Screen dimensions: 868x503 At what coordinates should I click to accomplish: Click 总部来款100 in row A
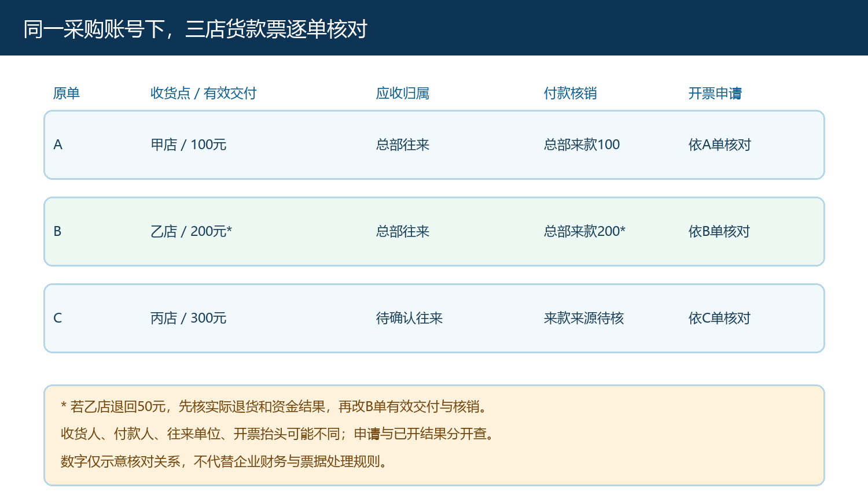(x=582, y=145)
